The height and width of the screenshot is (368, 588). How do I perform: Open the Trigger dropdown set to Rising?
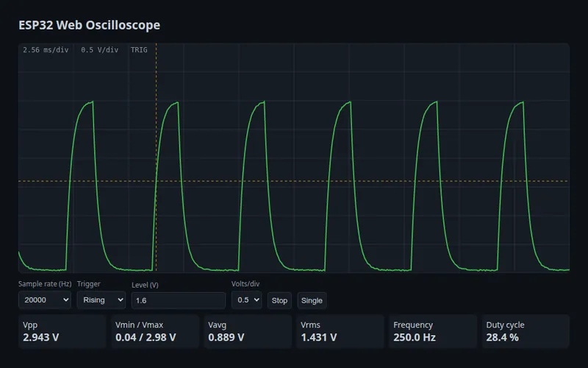click(x=101, y=300)
